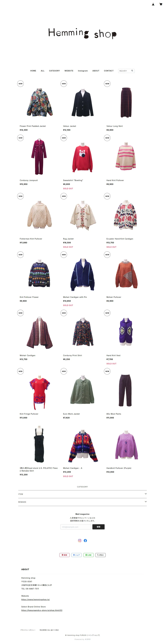Expand the ITEM category chevron
The height and width of the screenshot is (644, 165).
click(145, 494)
